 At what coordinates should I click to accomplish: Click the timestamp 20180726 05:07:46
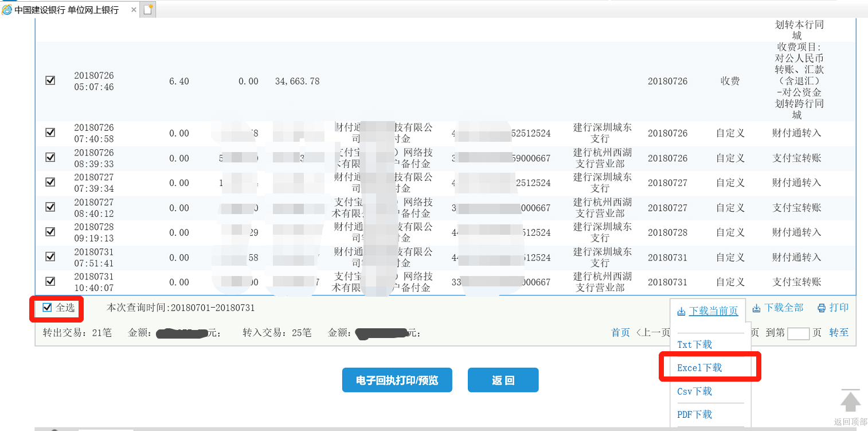coord(94,81)
